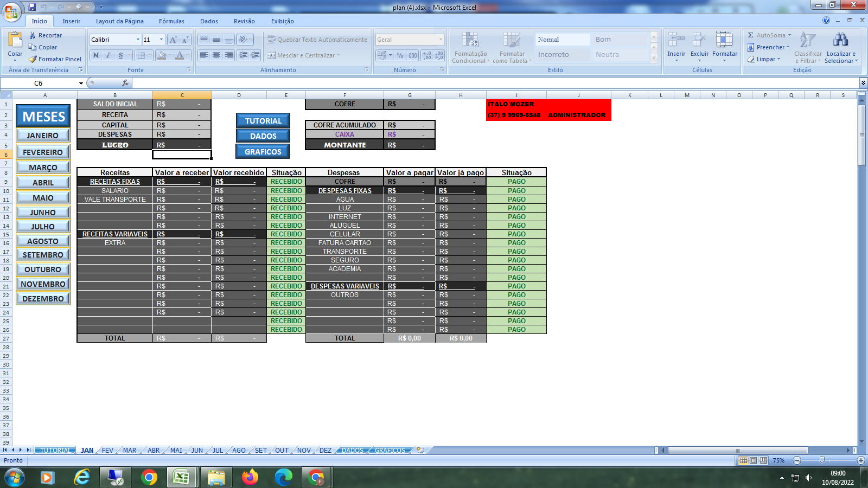
Task: Click the AutoSoma sigma icon
Action: (751, 35)
